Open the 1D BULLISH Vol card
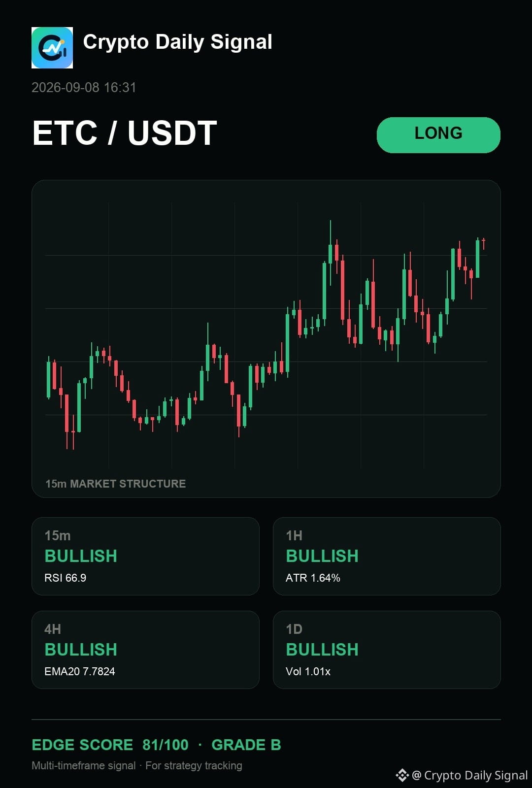This screenshot has height=788, width=532. [387, 650]
